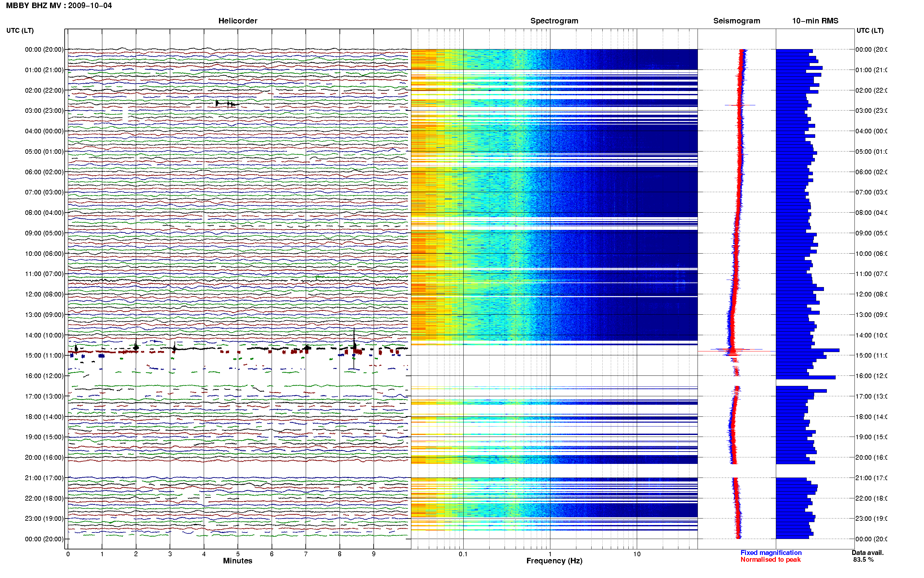This screenshot has height=578, width=924.
Task: Click the 'Data avail.' label
Action: click(x=867, y=553)
